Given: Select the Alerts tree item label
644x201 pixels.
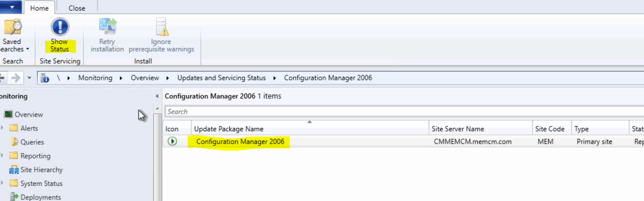Looking at the screenshot, I should [x=29, y=128].
